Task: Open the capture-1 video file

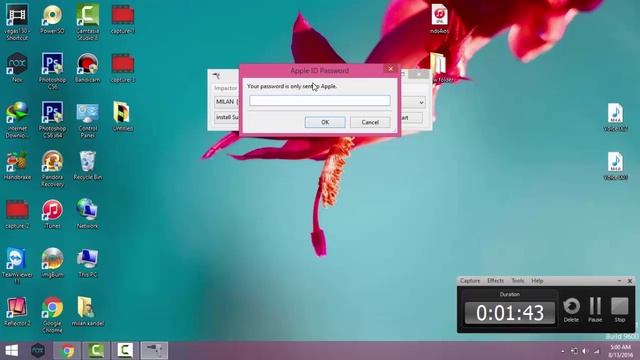Action: [123, 19]
